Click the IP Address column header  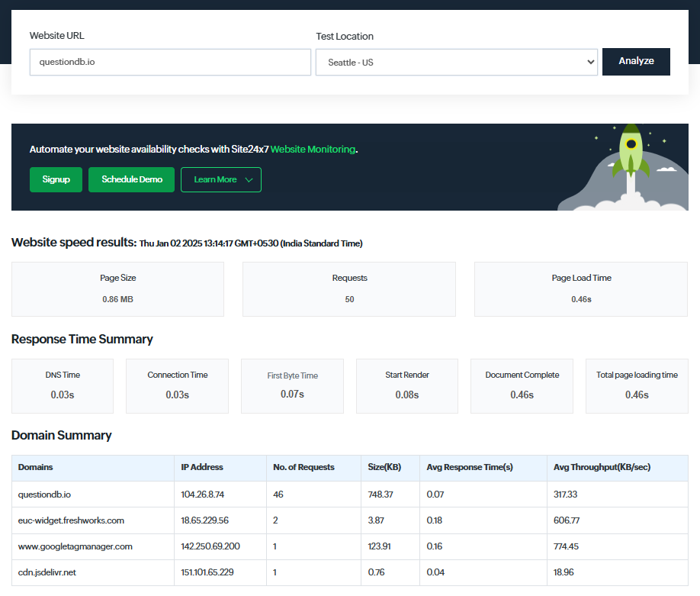tap(220, 468)
